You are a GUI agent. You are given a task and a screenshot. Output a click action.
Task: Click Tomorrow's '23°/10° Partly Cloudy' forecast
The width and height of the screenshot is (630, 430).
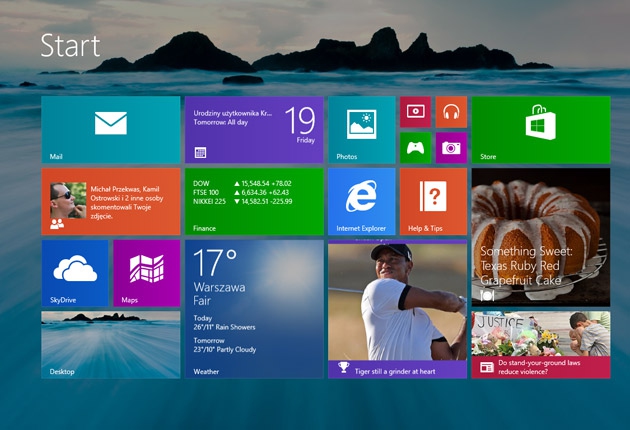(225, 350)
